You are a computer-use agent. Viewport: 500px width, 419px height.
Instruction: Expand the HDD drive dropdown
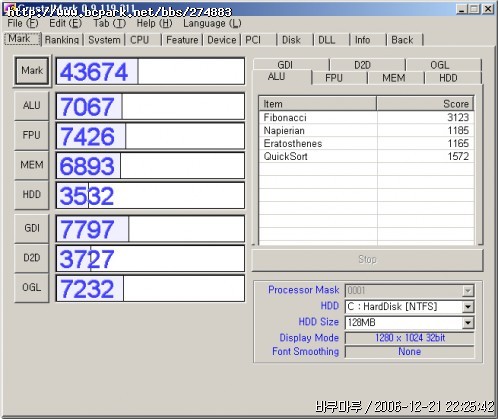[468, 306]
